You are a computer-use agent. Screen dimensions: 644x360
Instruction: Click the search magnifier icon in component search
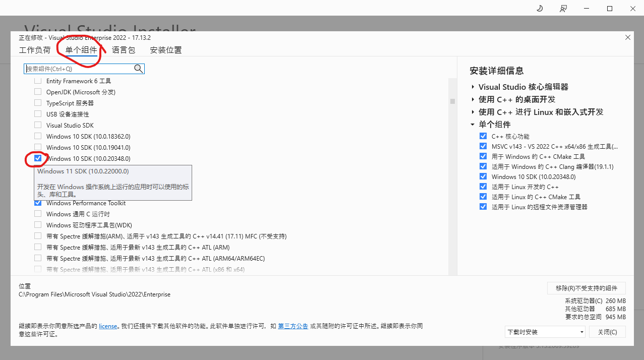pos(138,69)
